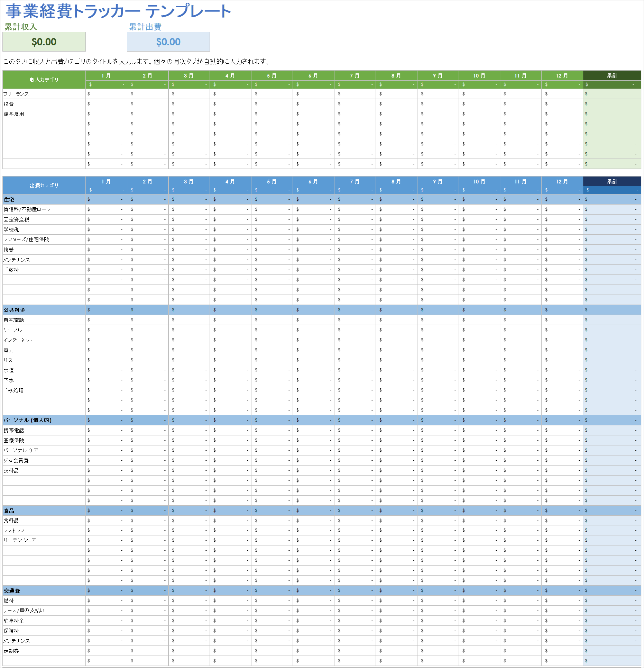
Task: Select the 衣料品 cell
Action: pos(44,470)
